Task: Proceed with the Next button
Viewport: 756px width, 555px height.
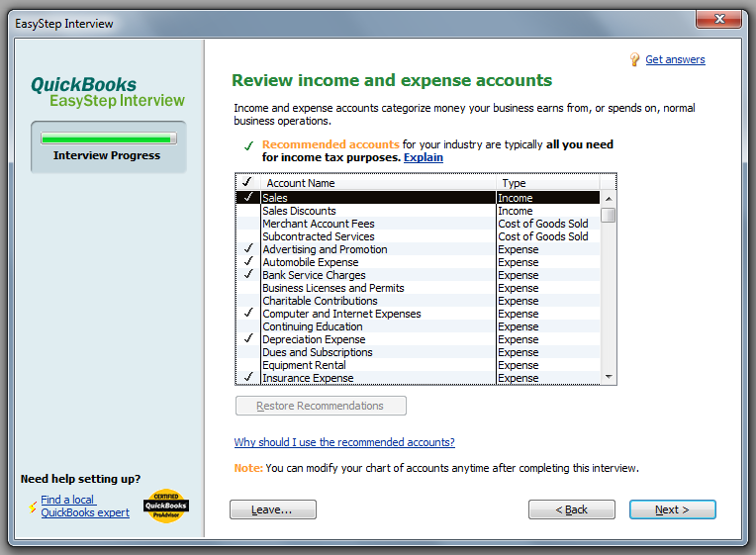Action: coord(673,509)
